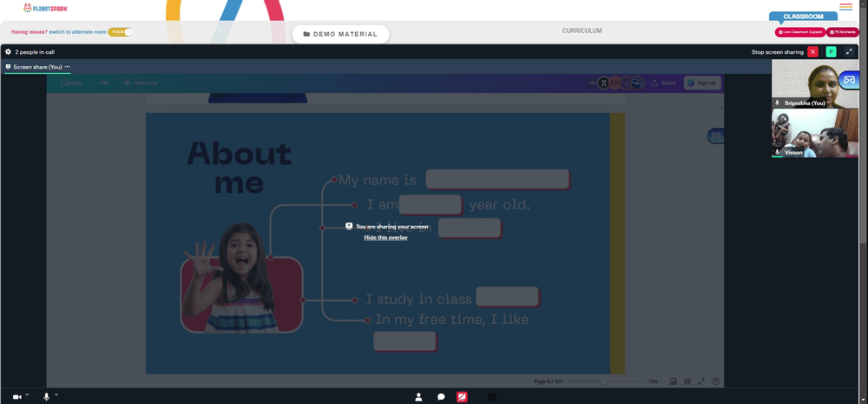Image resolution: width=868 pixels, height=404 pixels.
Task: Expand microphone options chevron
Action: [x=56, y=394]
